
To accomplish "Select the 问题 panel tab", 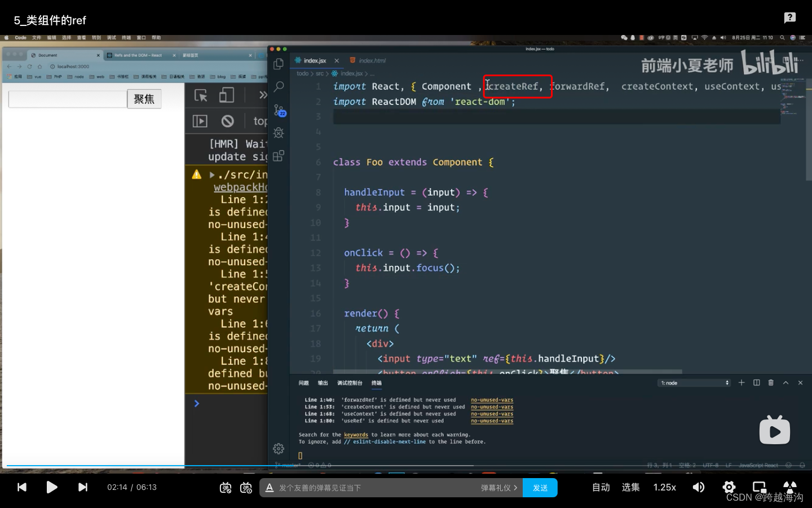I will click(303, 383).
